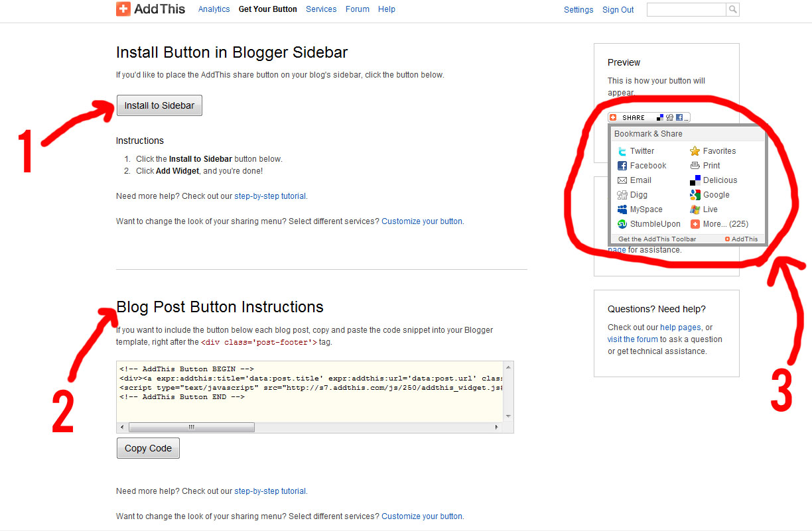Click the code box scroll-left arrow
This screenshot has width=812, height=531.
[123, 428]
